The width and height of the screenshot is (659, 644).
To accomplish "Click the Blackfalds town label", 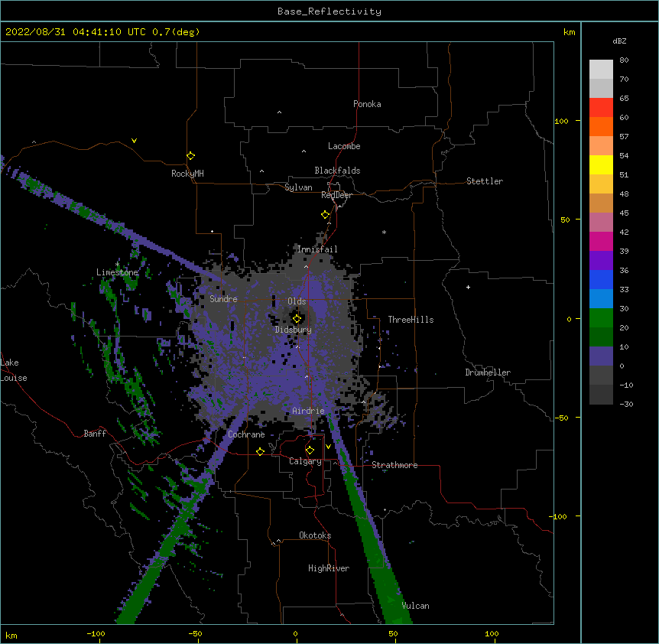I will pyautogui.click(x=337, y=171).
